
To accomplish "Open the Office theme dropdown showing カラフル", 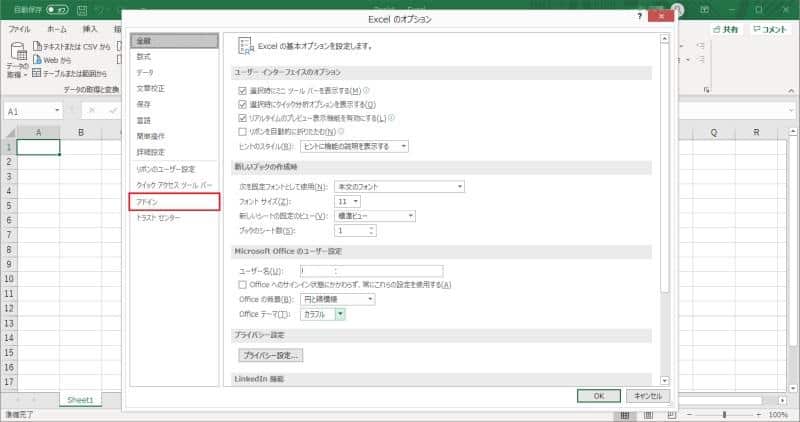I will tap(323, 314).
